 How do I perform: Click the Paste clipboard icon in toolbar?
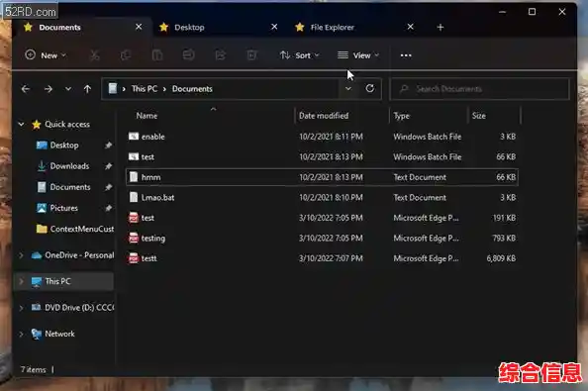(x=157, y=55)
